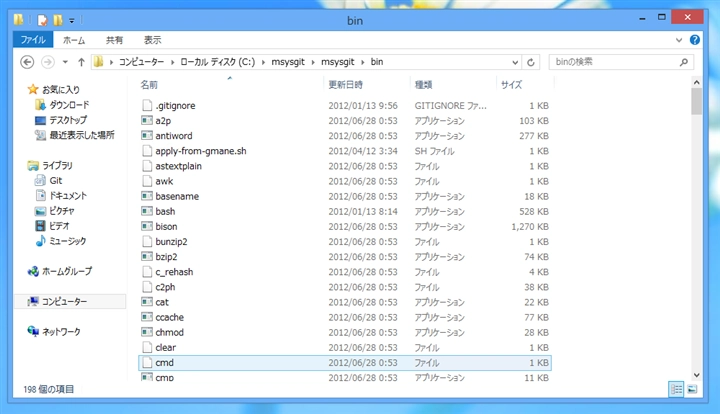
Task: Select the c_rehash file
Action: click(x=174, y=272)
